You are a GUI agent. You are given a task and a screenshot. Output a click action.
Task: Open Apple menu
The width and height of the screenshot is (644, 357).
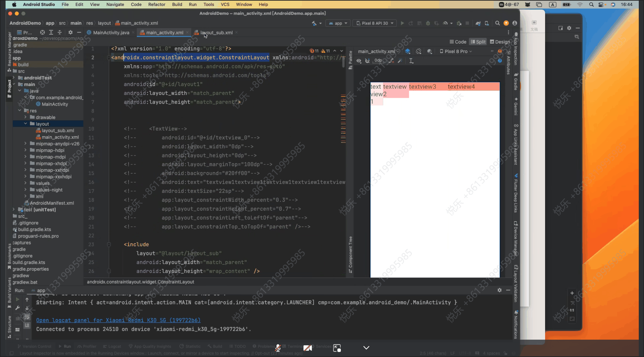[x=14, y=4]
